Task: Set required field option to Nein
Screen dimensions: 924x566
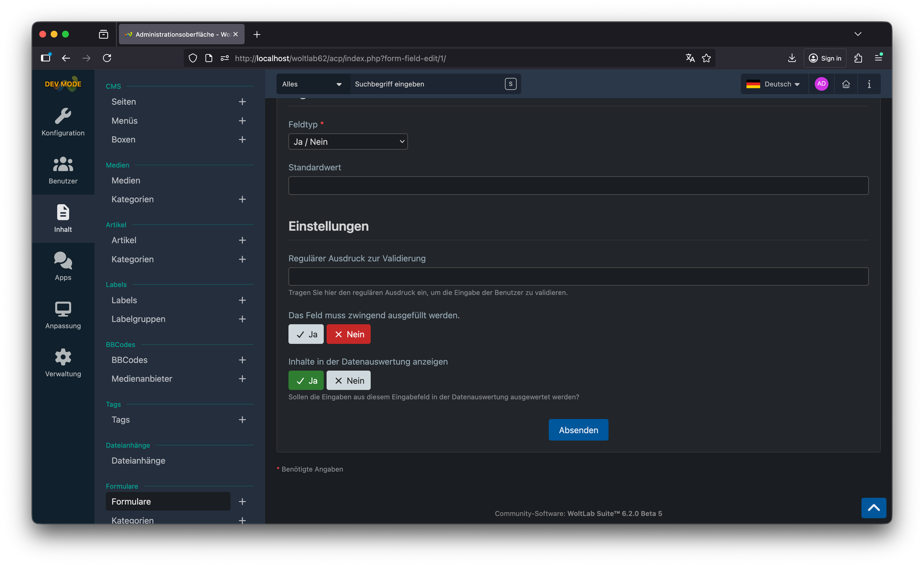Action: (348, 334)
